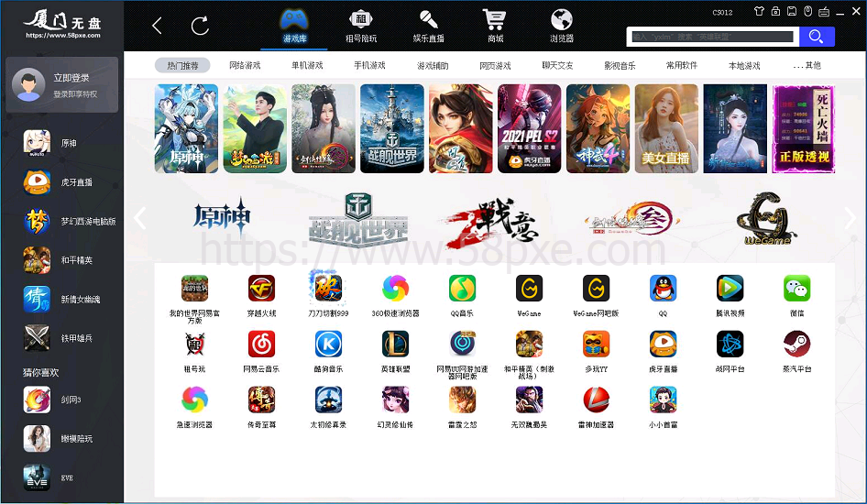The width and height of the screenshot is (867, 504).
Task: Select the 本地游戏 category
Action: point(744,66)
